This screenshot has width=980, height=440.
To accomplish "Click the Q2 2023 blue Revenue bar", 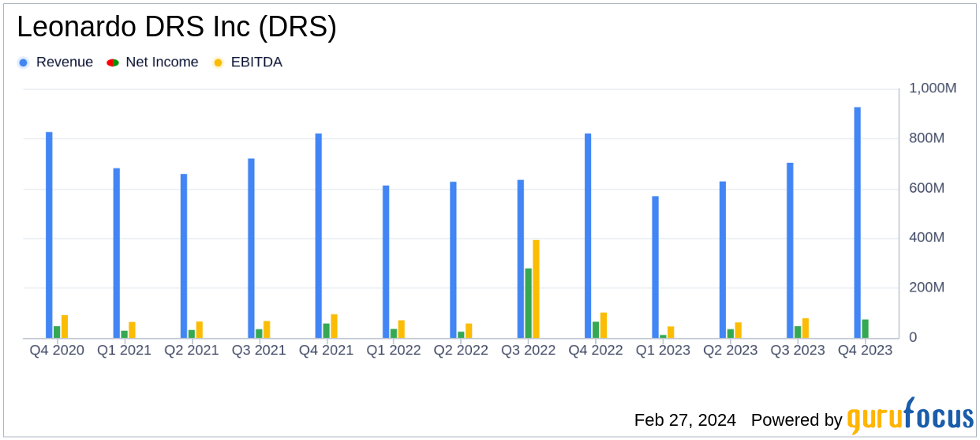I will click(723, 260).
